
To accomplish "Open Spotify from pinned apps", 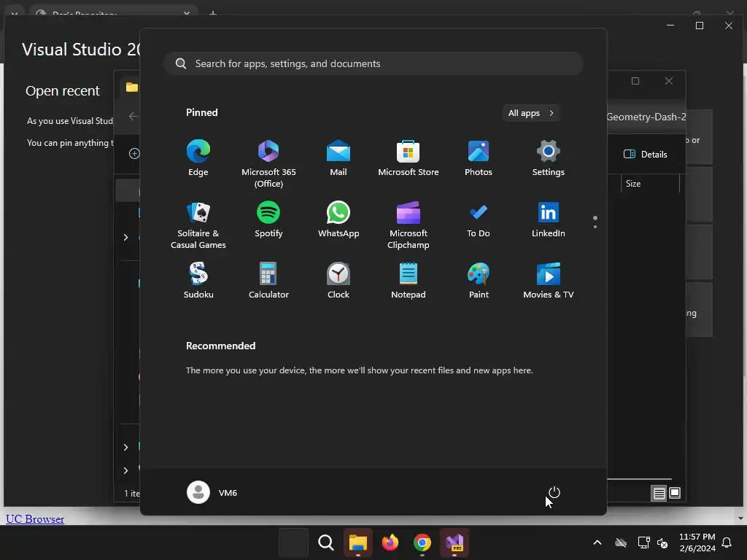I will (x=268, y=219).
